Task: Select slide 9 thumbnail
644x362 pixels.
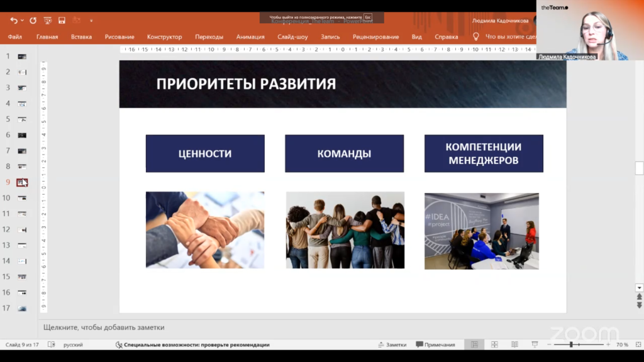Action: pos(22,182)
